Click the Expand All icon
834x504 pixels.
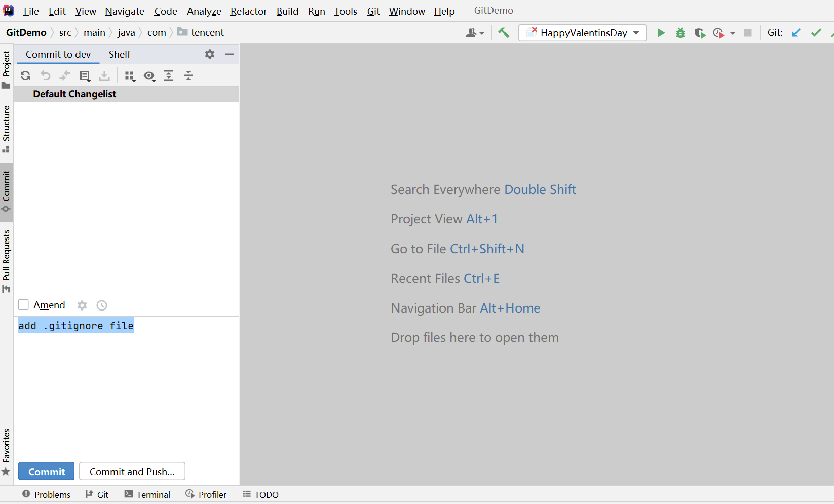169,76
